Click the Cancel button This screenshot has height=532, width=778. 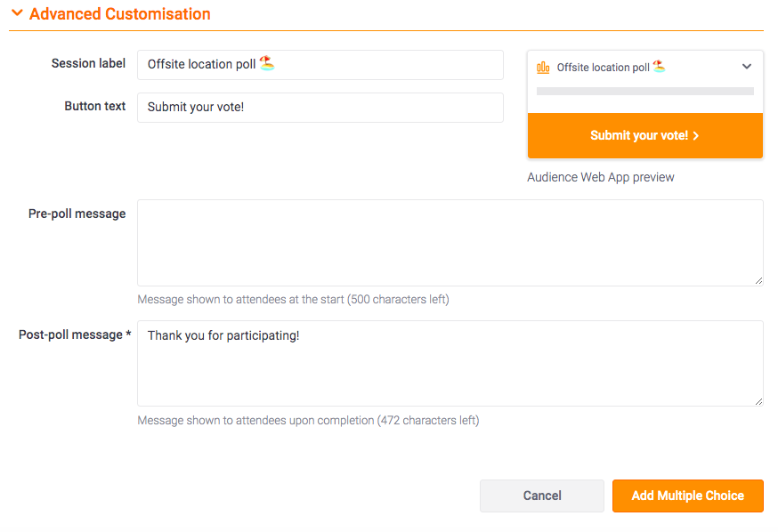coord(542,496)
